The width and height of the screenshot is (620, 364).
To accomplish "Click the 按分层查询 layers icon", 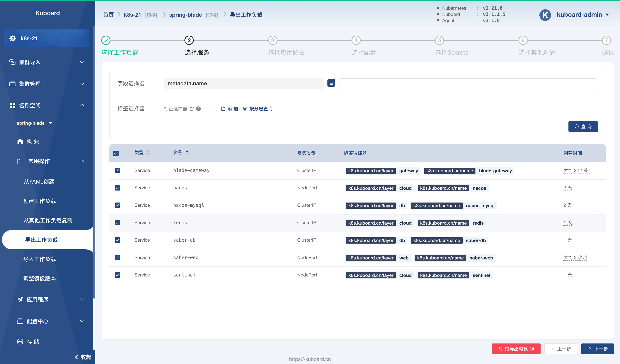I will coord(245,109).
